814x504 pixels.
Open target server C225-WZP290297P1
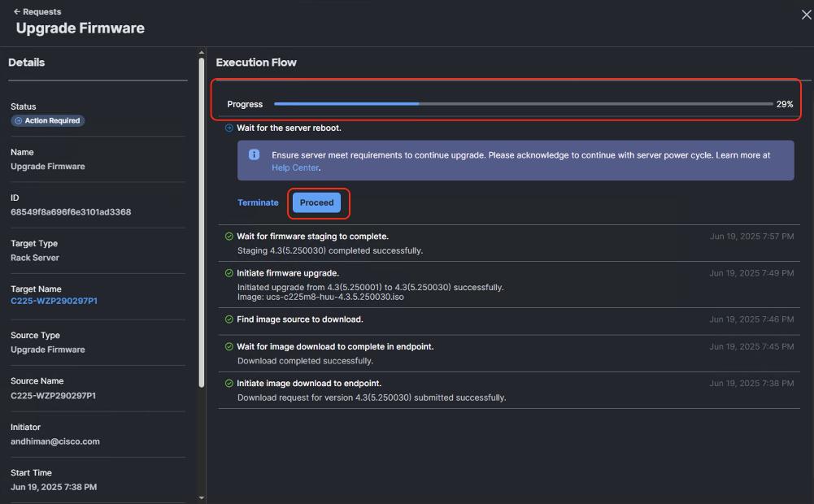pyautogui.click(x=52, y=301)
